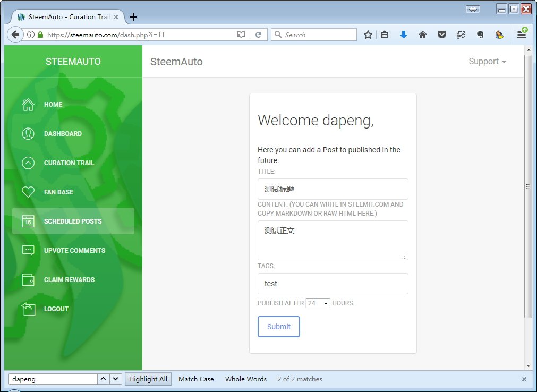Click the double-arrow button in title bar
The image size is (537, 392).
click(473, 9)
